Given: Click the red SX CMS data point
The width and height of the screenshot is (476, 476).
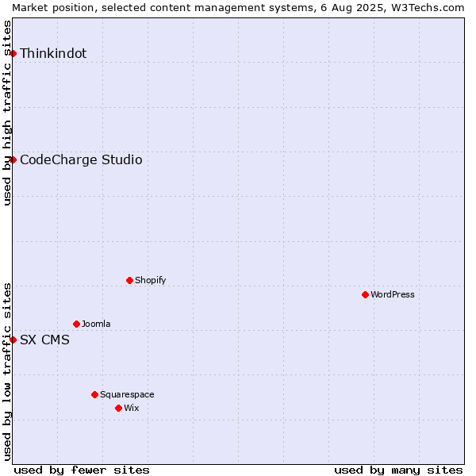Looking at the screenshot, I should (x=13, y=340).
